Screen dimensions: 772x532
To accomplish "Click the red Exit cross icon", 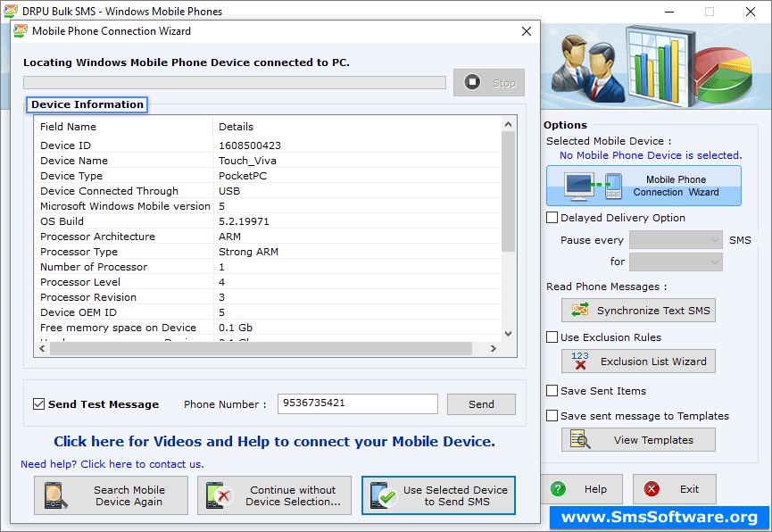I will pyautogui.click(x=652, y=489).
